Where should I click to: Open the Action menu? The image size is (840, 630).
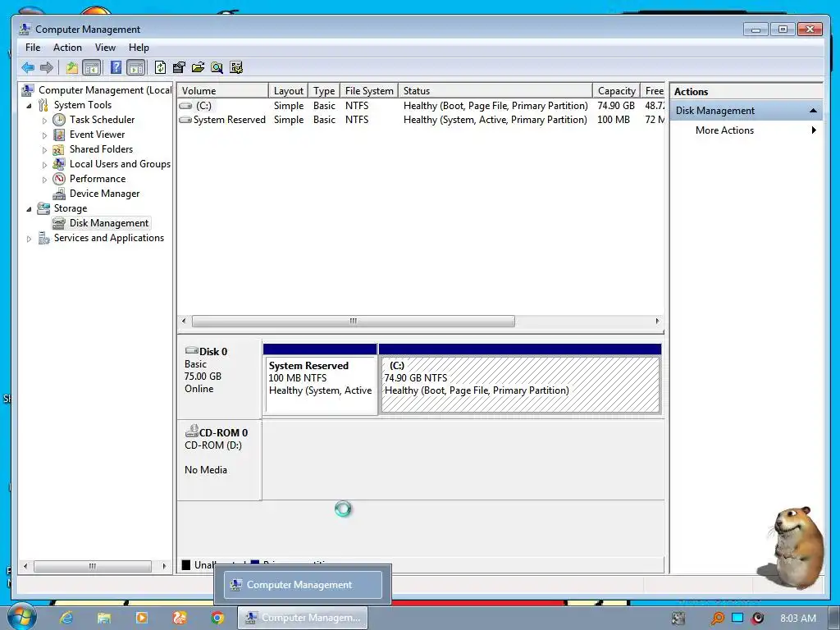(x=67, y=48)
